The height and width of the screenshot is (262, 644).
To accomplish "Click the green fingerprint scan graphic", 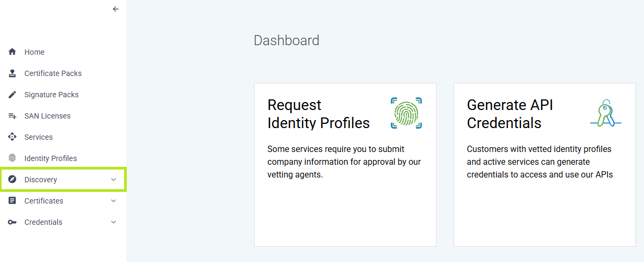I will [x=406, y=113].
